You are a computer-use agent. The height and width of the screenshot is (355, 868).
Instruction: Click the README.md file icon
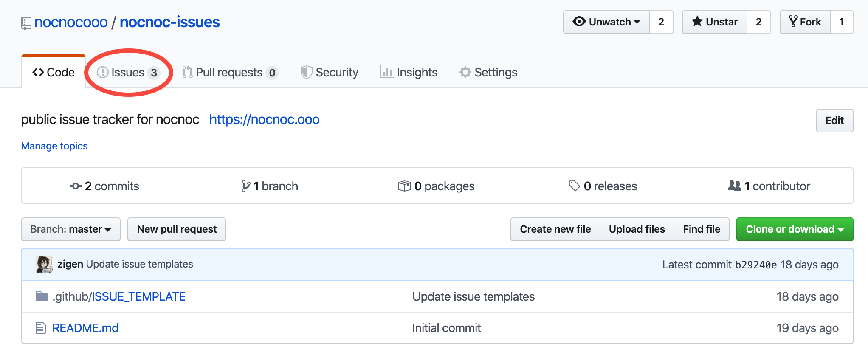tap(41, 328)
